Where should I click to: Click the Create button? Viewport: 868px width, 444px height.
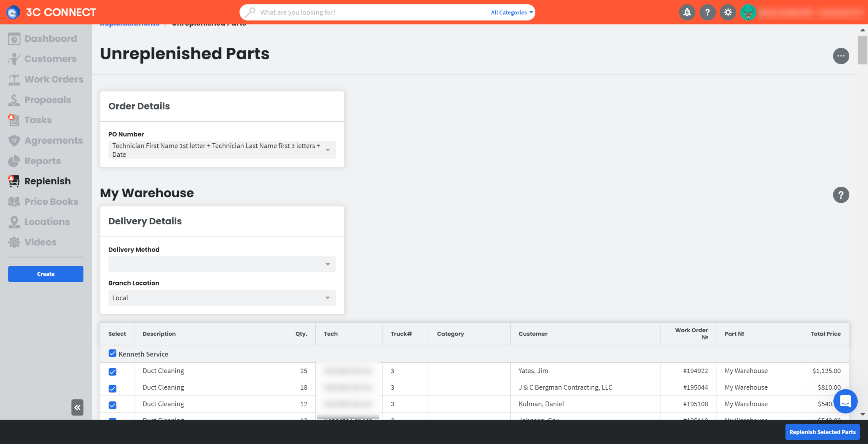pyautogui.click(x=46, y=274)
